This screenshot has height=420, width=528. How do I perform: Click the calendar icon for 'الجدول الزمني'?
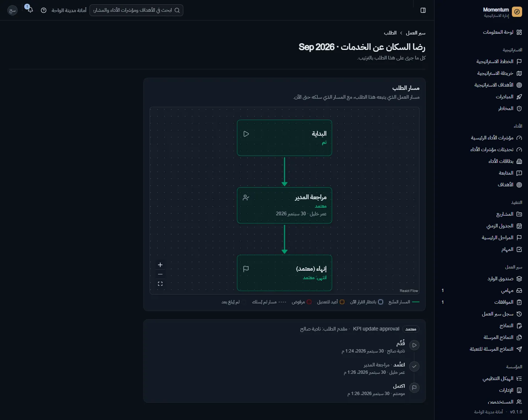coord(519,226)
